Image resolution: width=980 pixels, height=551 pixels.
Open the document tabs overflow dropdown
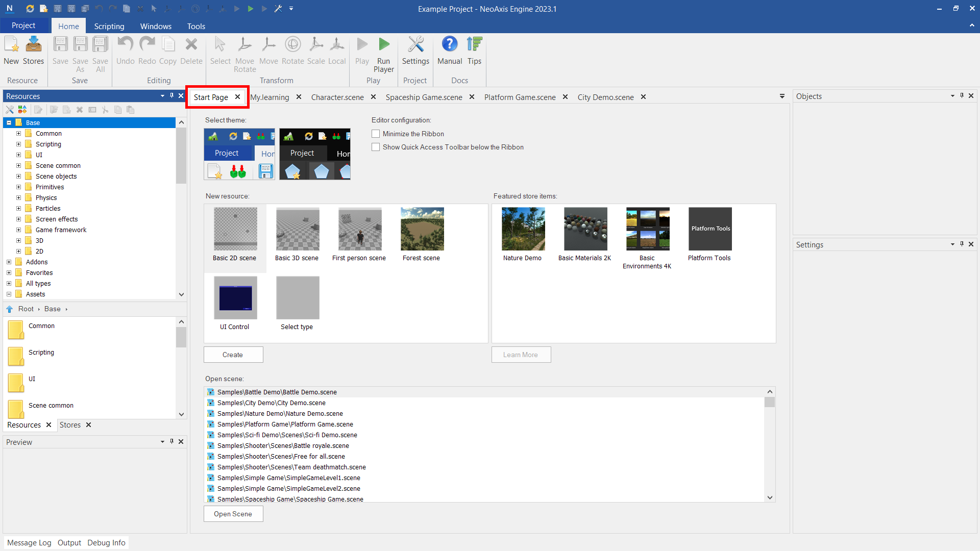pyautogui.click(x=782, y=96)
